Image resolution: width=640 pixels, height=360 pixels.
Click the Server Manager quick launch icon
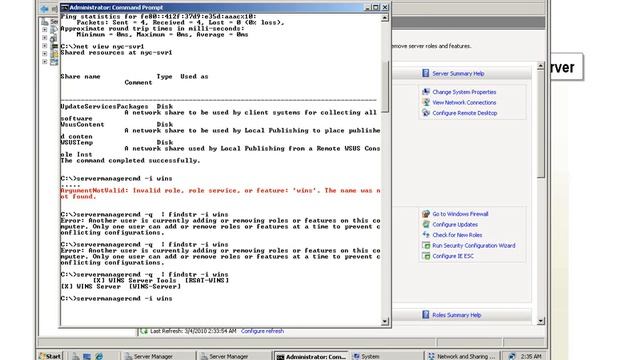76,356
